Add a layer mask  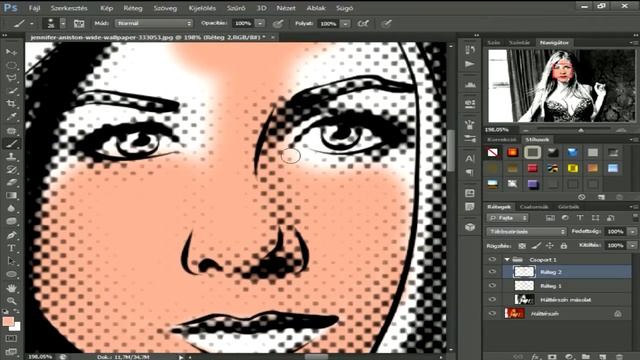click(552, 356)
